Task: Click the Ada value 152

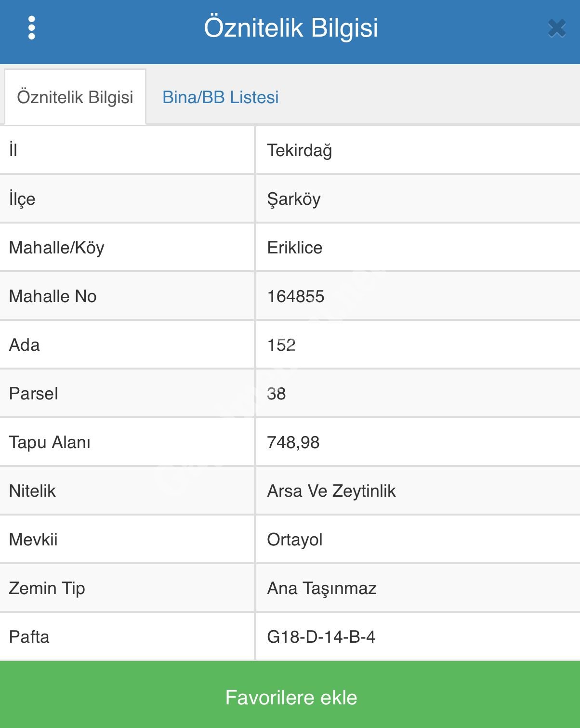Action: 281,345
